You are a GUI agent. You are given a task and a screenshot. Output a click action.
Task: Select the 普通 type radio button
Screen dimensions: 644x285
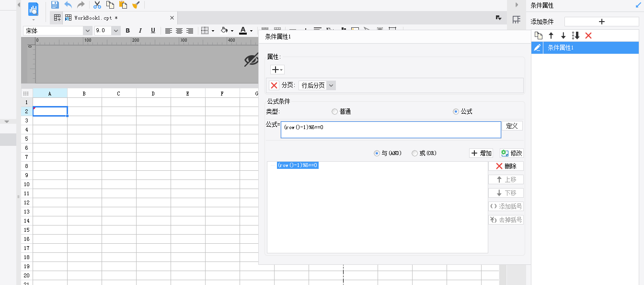tap(334, 111)
